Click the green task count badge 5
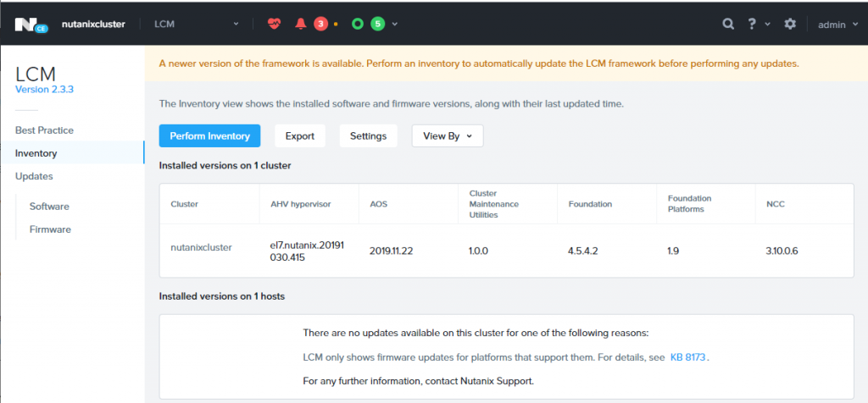Screen dimensions: 868x403 click(378, 24)
